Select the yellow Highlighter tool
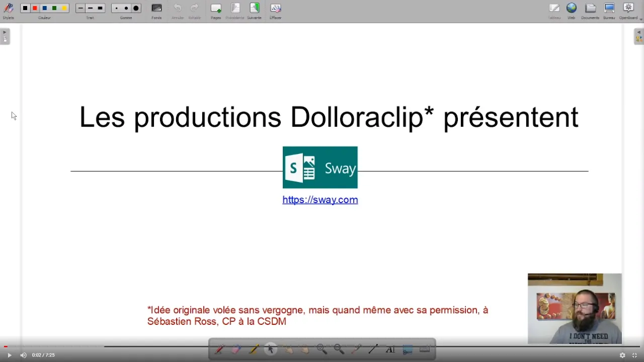Image resolution: width=644 pixels, height=362 pixels. [254, 349]
